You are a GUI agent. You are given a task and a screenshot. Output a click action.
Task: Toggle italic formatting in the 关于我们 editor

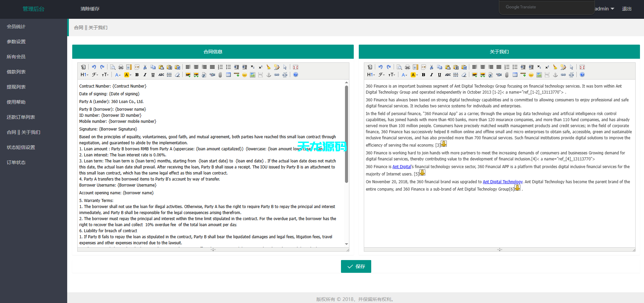point(431,75)
